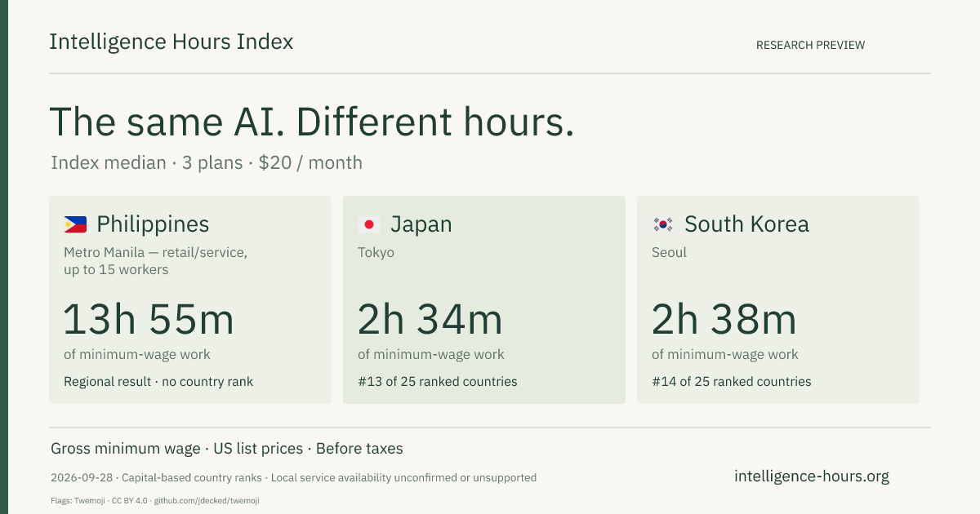Image resolution: width=980 pixels, height=514 pixels.
Task: Click 'Gross minimum wage · US list prices' note
Action: point(176,449)
